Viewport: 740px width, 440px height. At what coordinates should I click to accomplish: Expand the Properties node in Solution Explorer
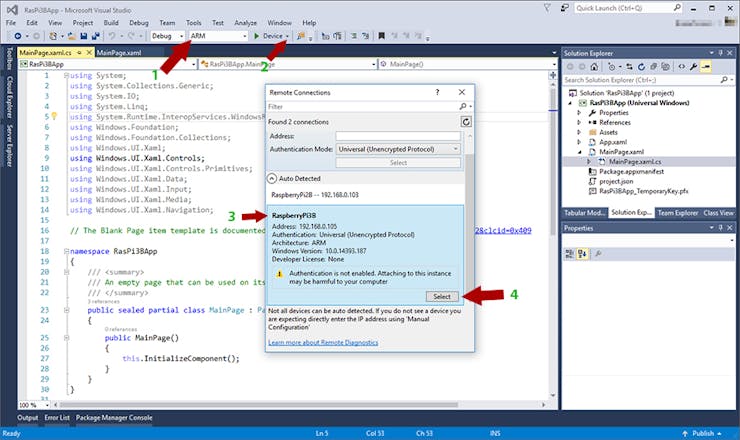(x=579, y=113)
